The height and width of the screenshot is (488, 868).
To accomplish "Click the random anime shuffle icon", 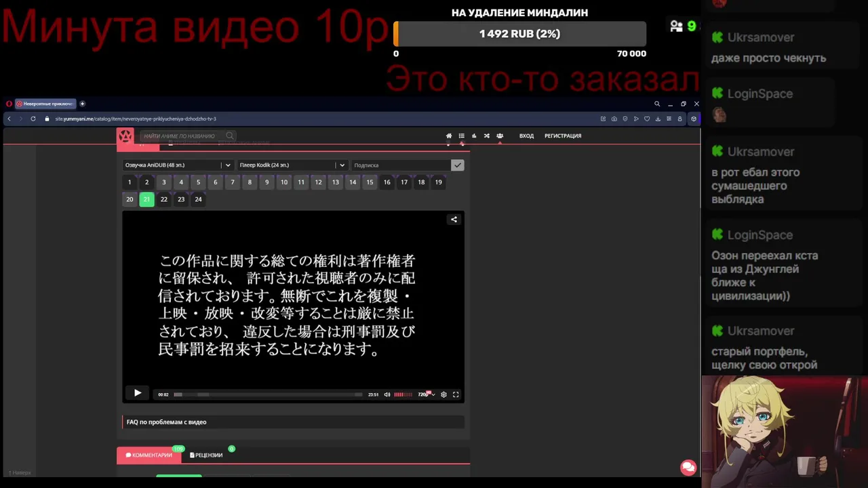I will 487,136.
